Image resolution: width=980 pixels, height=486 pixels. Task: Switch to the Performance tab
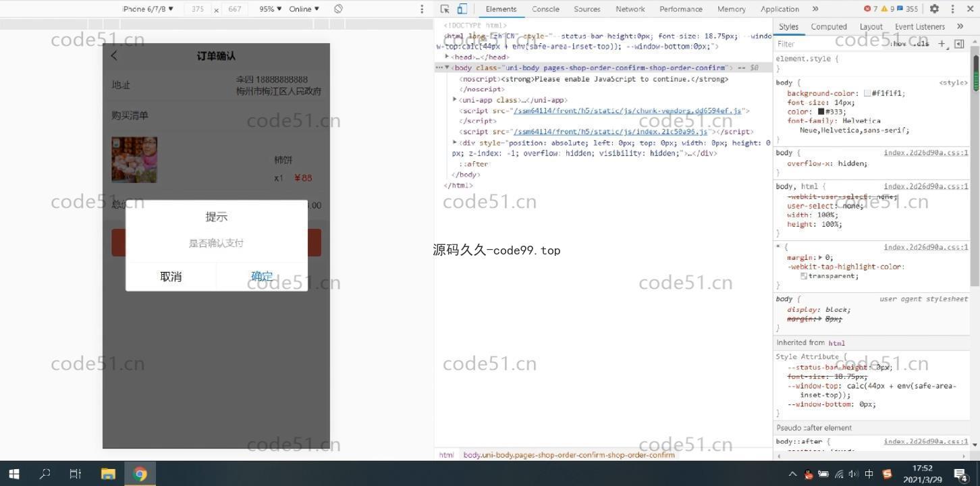pyautogui.click(x=681, y=9)
